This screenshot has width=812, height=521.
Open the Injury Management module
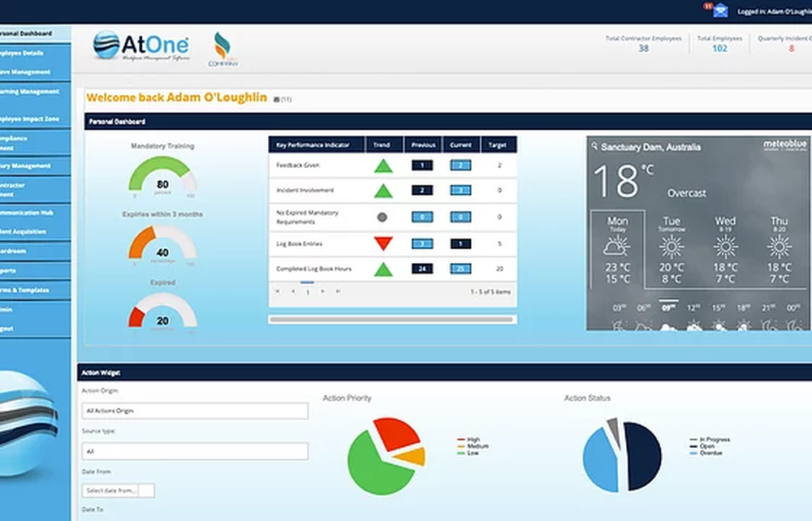coord(32,166)
